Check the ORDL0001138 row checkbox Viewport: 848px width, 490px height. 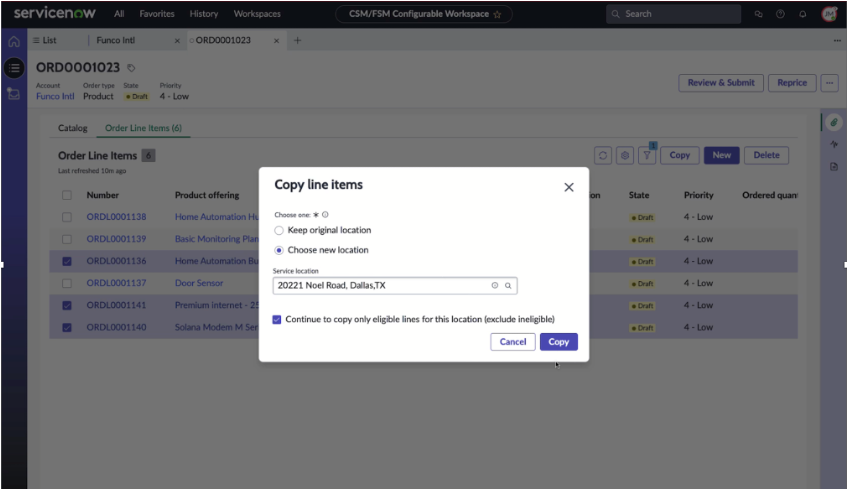click(x=67, y=217)
